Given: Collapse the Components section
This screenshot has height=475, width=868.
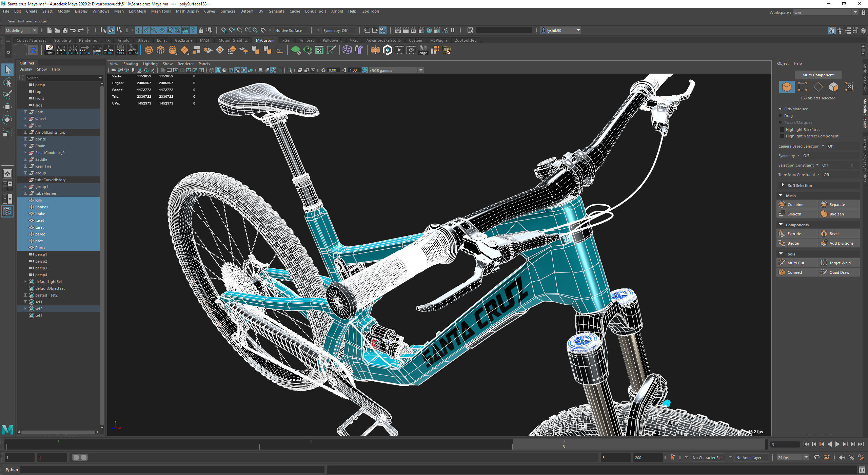Looking at the screenshot, I should [x=781, y=225].
